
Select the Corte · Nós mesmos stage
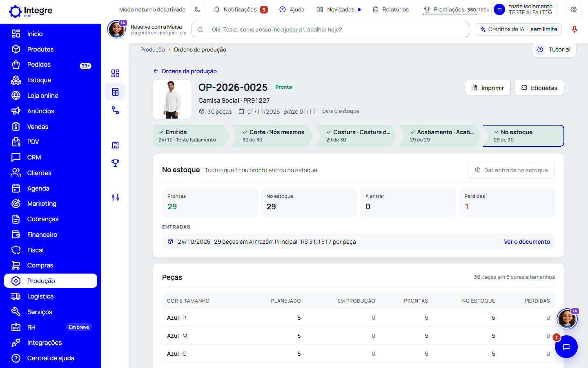(273, 136)
